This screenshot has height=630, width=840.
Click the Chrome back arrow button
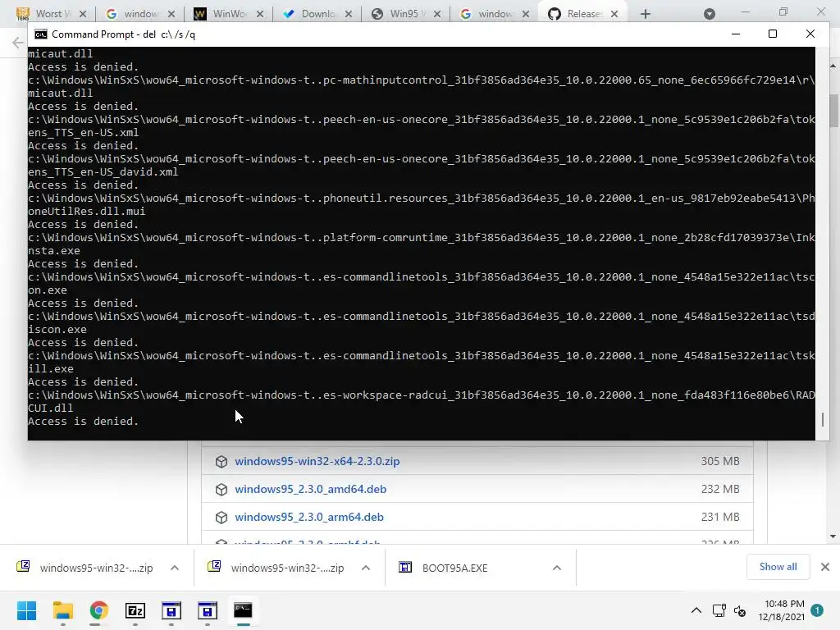pyautogui.click(x=17, y=43)
